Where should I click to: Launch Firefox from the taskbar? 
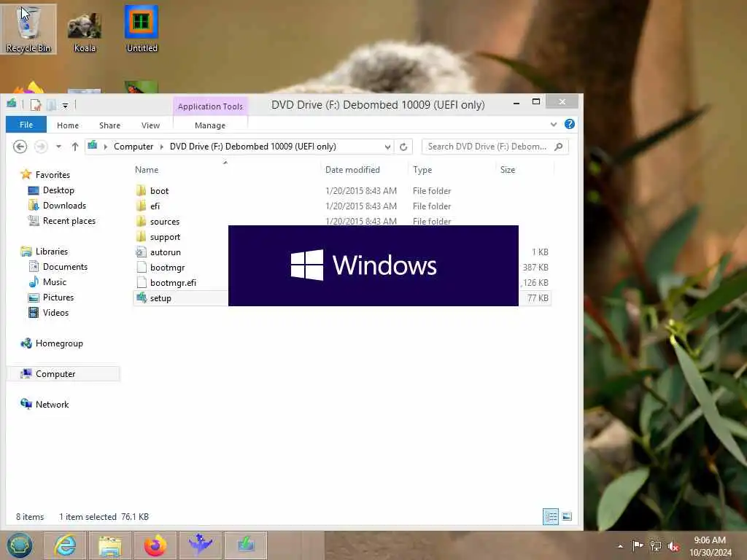pos(155,545)
